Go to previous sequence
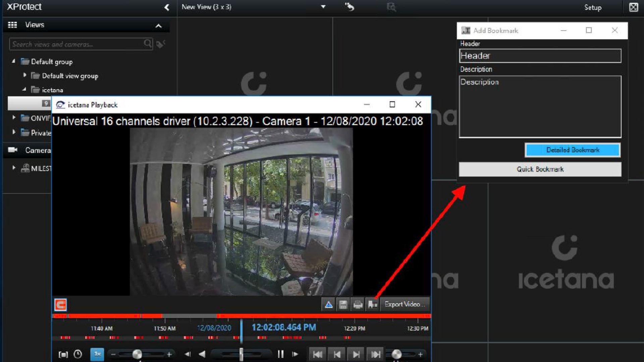Image resolution: width=644 pixels, height=362 pixels. click(337, 354)
